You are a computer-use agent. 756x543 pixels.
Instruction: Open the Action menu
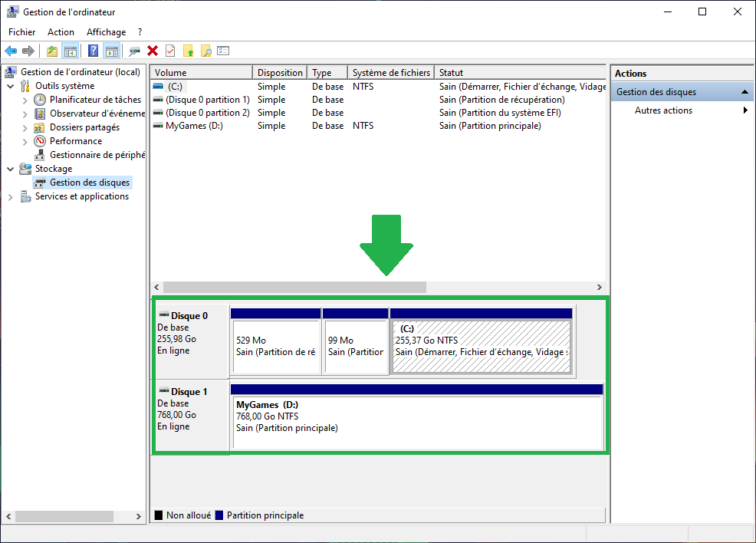coord(61,31)
